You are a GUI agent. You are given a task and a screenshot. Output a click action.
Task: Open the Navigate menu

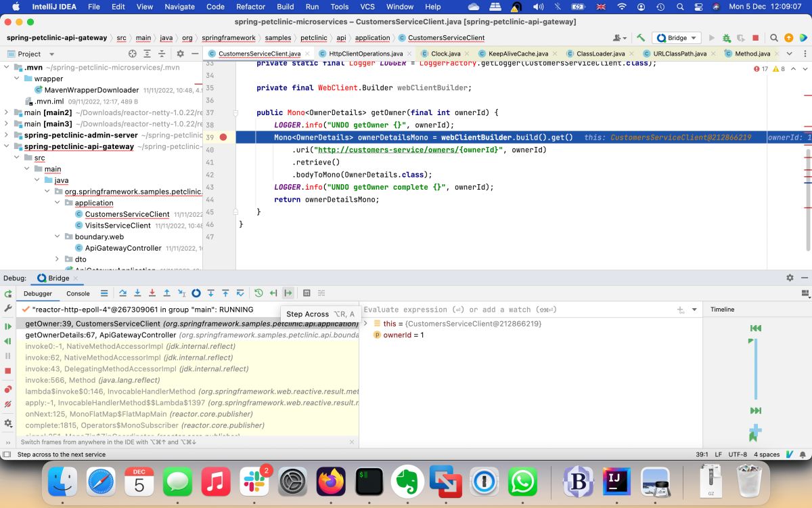coord(179,7)
